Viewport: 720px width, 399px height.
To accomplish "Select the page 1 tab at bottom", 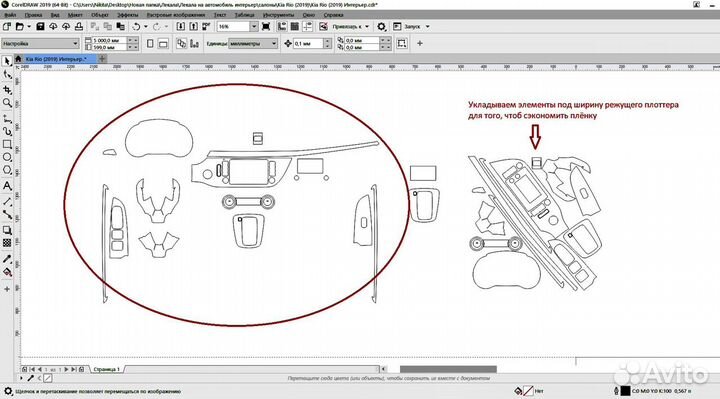I will (107, 369).
